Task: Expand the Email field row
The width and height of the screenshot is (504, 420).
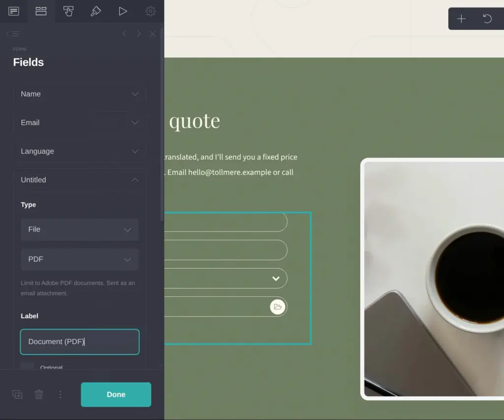Action: pos(79,123)
